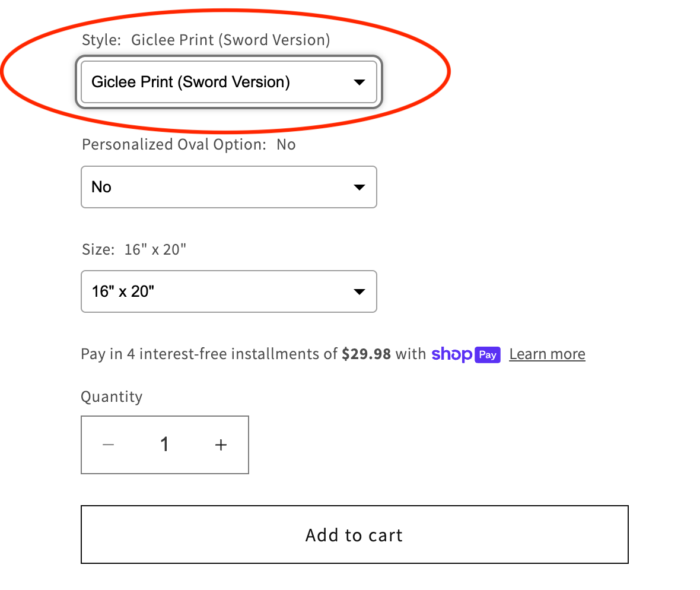Click the Size dropdown arrow icon
The width and height of the screenshot is (700, 590).
359,292
